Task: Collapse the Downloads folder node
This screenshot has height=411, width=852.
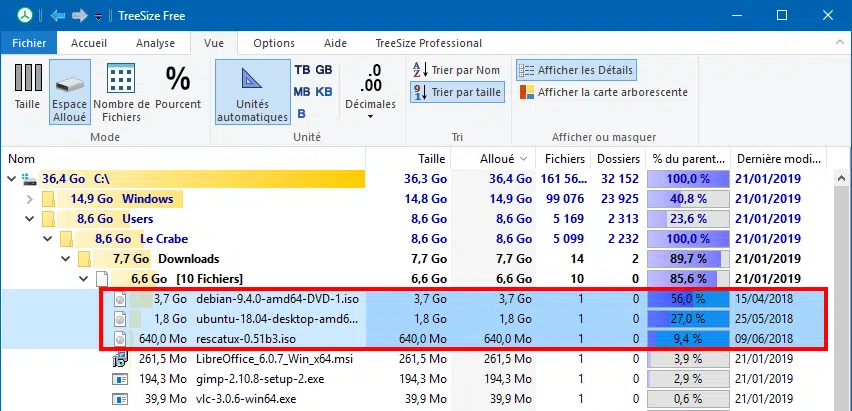Action: click(66, 259)
